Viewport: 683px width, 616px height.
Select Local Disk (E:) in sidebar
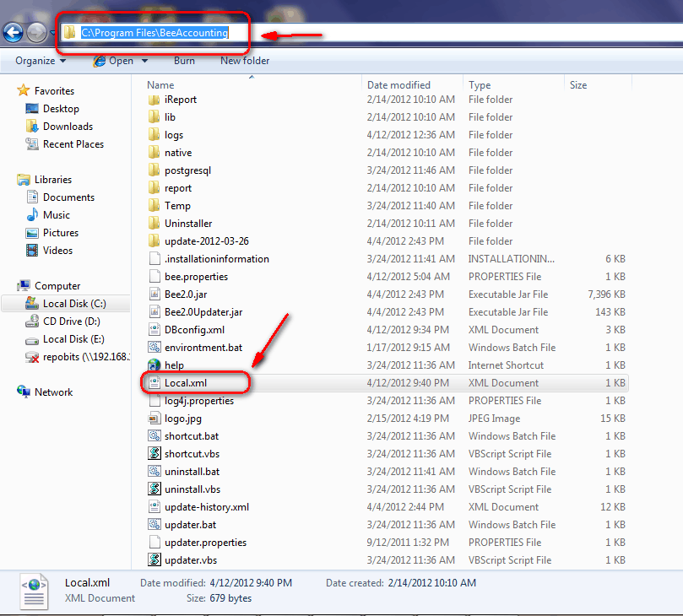pyautogui.click(x=73, y=339)
